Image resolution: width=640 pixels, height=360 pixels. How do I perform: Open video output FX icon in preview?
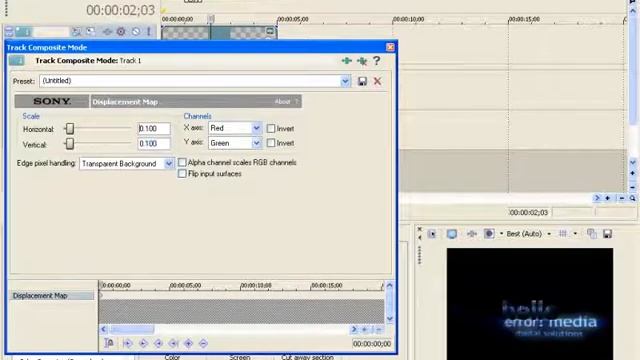click(x=472, y=234)
